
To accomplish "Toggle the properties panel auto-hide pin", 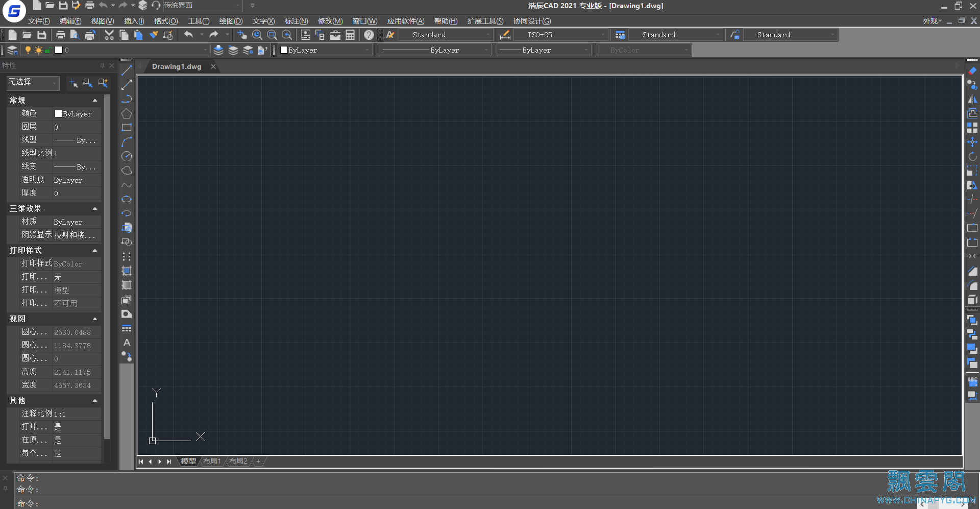I will [x=102, y=65].
